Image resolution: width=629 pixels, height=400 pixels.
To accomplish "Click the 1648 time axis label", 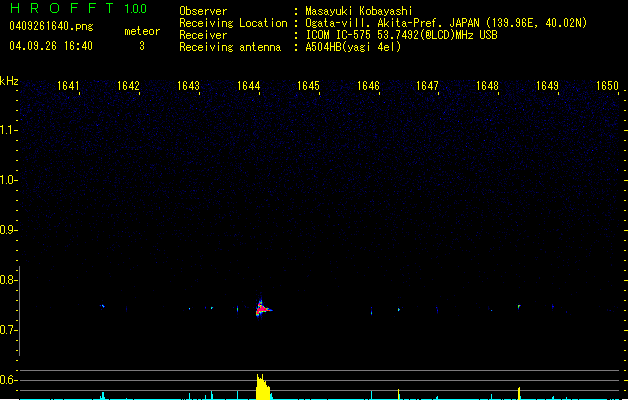I will (487, 86).
